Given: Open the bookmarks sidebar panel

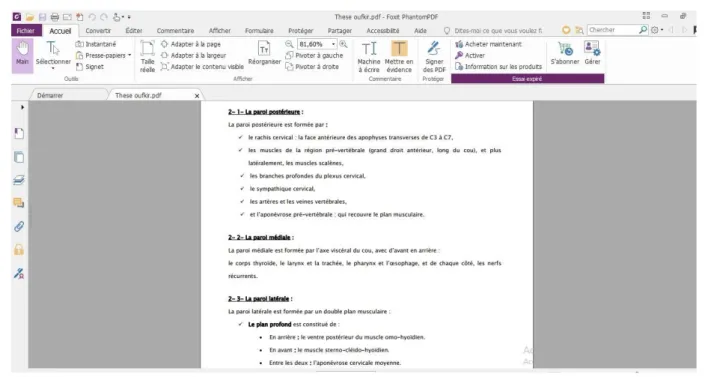Looking at the screenshot, I should (x=19, y=134).
